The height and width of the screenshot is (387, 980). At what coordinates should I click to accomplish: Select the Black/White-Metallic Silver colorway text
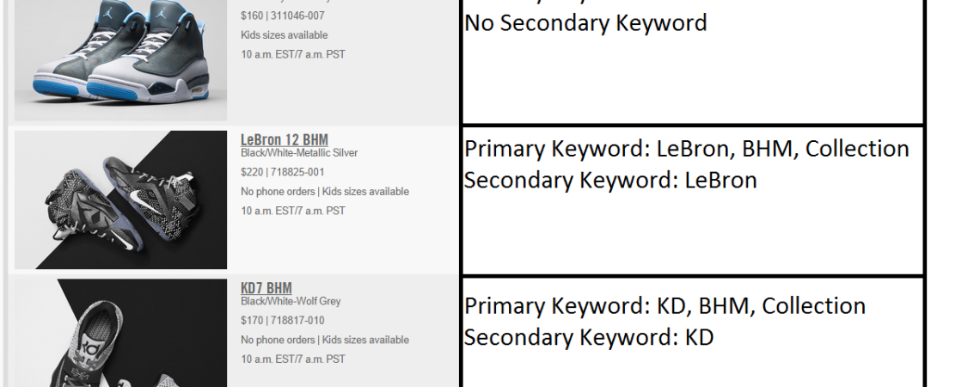(x=299, y=153)
